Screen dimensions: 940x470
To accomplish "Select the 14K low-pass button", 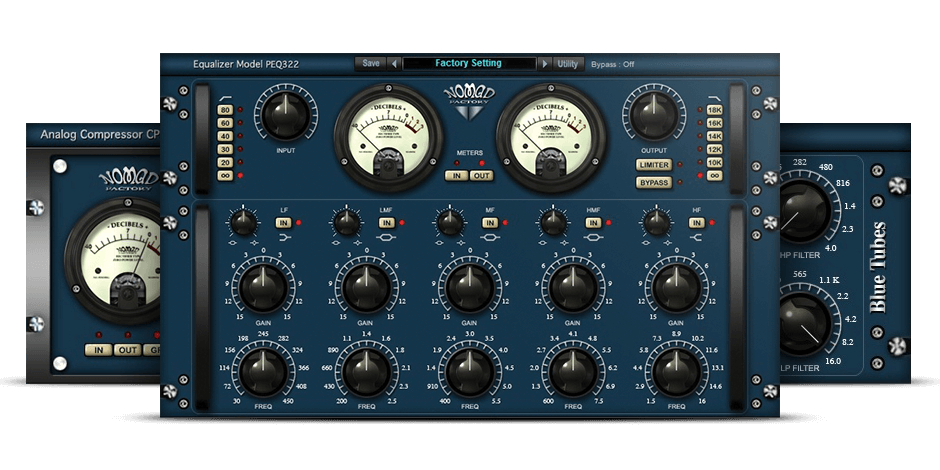I will pyautogui.click(x=715, y=136).
